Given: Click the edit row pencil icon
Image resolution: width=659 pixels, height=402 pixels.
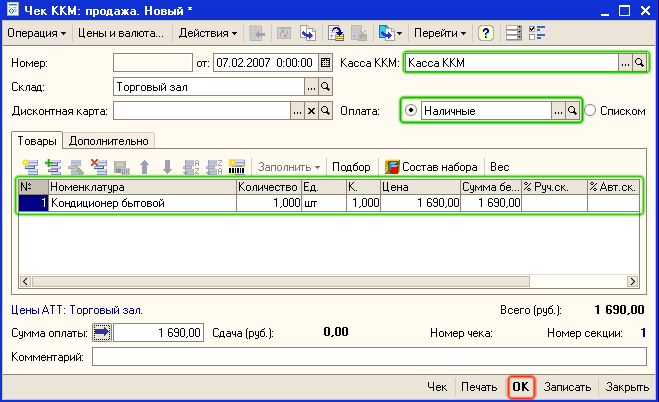Looking at the screenshot, I should (x=76, y=167).
